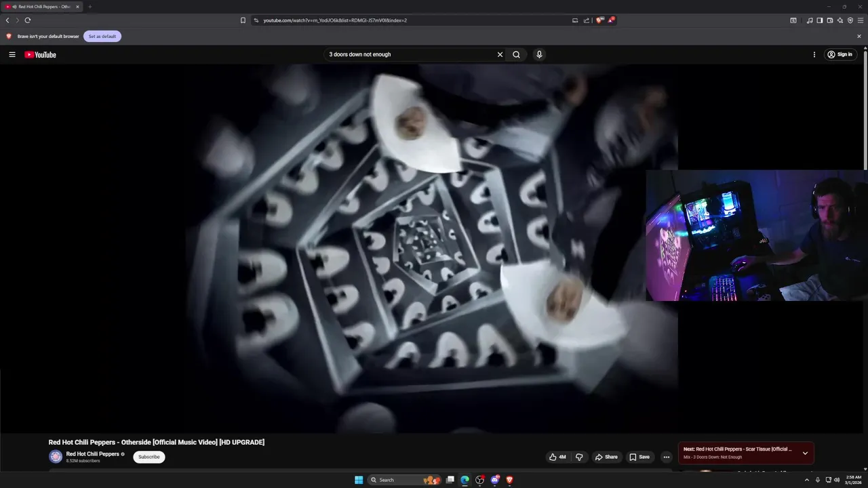Go back in browser history

click(7, 20)
